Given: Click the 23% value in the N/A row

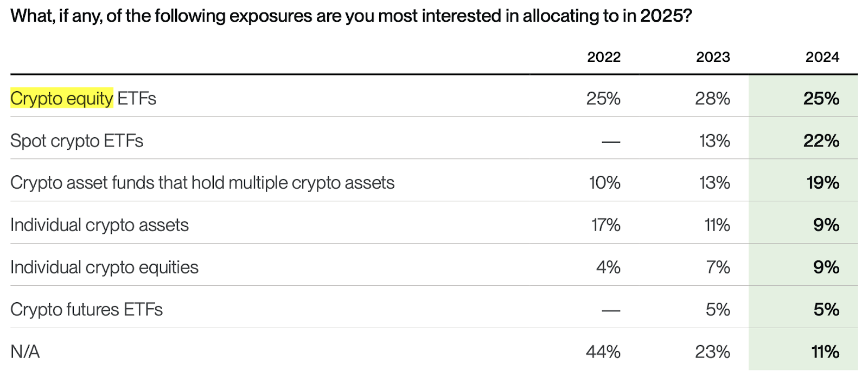Looking at the screenshot, I should pyautogui.click(x=712, y=352).
